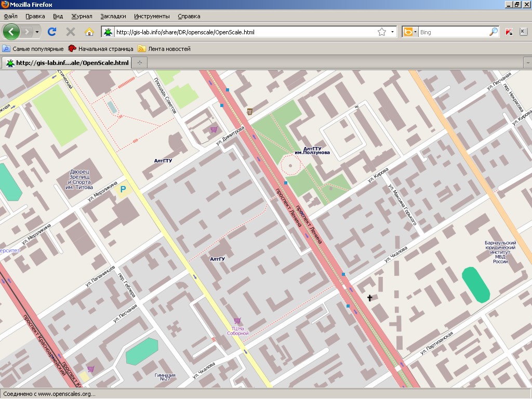Click the parking P icon on map

coord(123,190)
